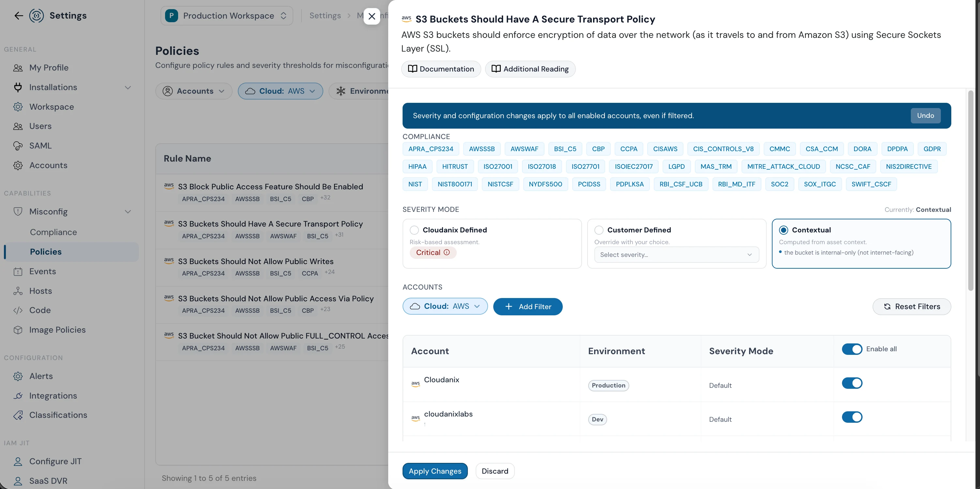The height and width of the screenshot is (489, 980).
Task: Click the Hosts network icon
Action: tap(18, 291)
